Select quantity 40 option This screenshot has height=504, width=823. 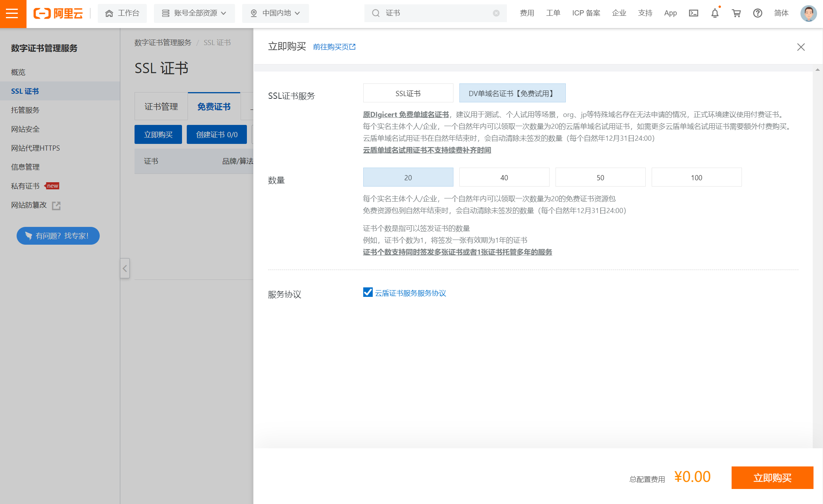pyautogui.click(x=504, y=177)
